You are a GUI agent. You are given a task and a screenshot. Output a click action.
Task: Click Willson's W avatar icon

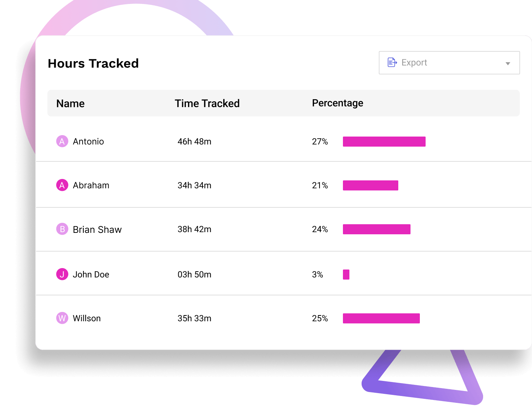click(x=62, y=318)
